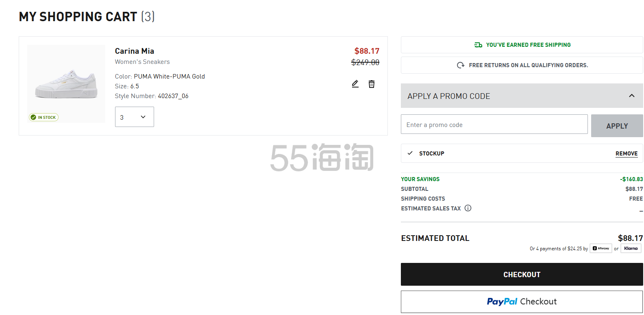Viewport: 644px width, 315px height.
Task: Click the pencil edit icon for Carina Mia
Action: (355, 84)
